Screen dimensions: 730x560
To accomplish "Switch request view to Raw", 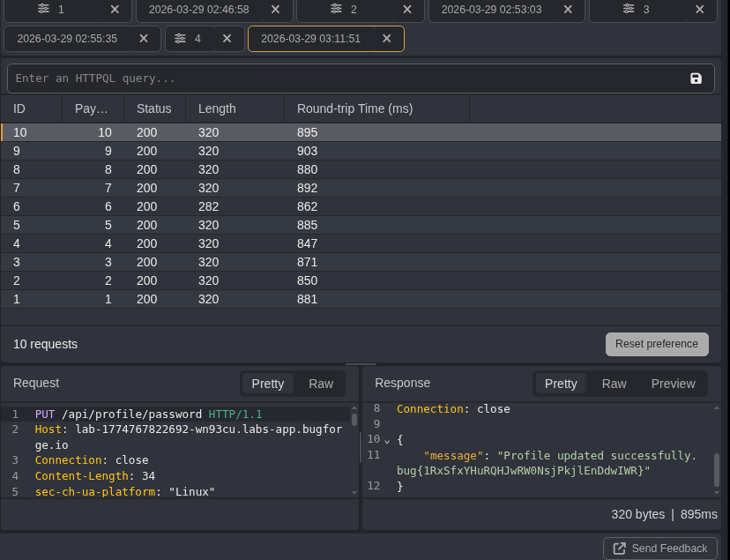I will click(321, 384).
